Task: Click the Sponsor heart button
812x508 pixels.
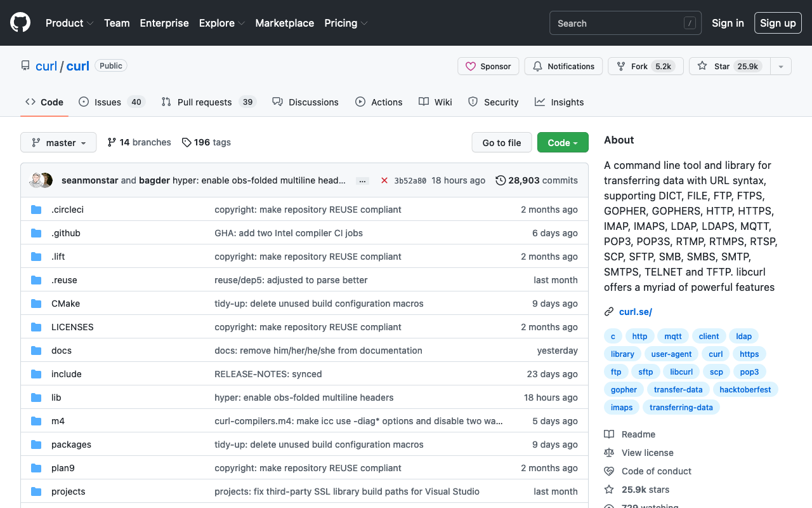Action: click(488, 66)
